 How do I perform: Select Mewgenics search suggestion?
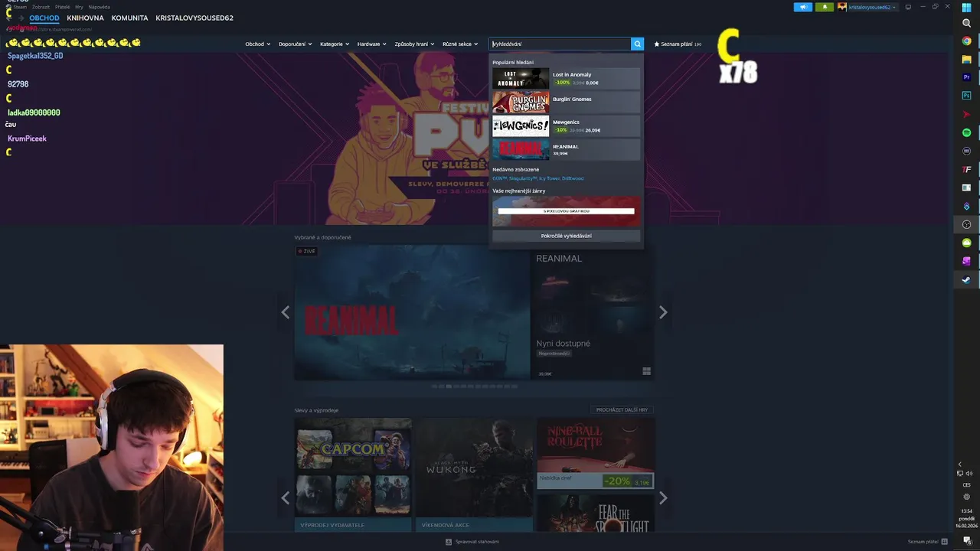(566, 126)
